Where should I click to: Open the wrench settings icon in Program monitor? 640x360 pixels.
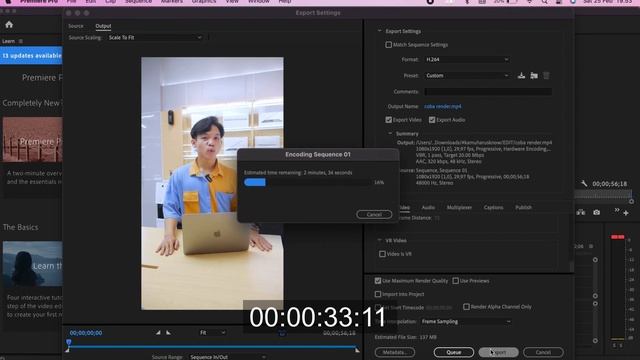point(584,184)
